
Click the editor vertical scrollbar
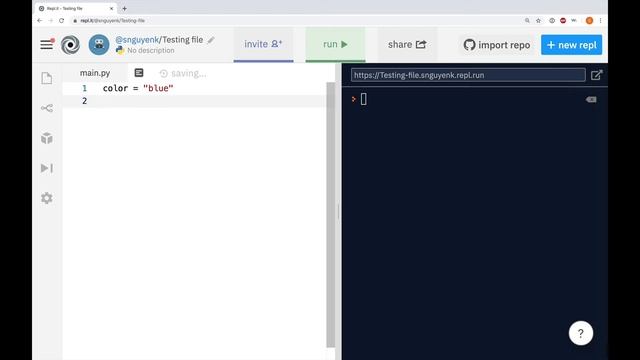coord(331,214)
